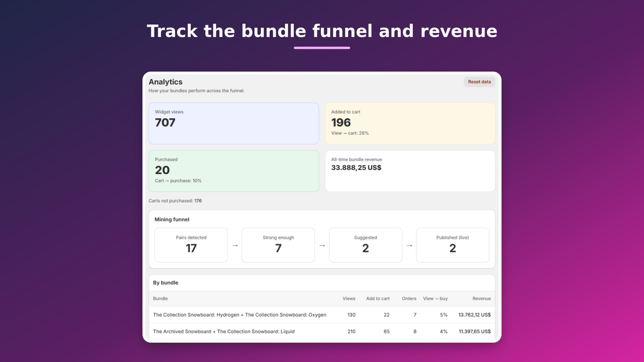
Task: Click the 22 add to cart cell
Action: click(x=386, y=315)
